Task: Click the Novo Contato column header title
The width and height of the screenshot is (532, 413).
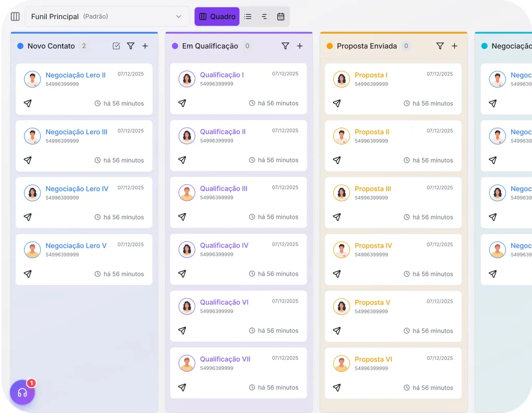Action: (51, 46)
